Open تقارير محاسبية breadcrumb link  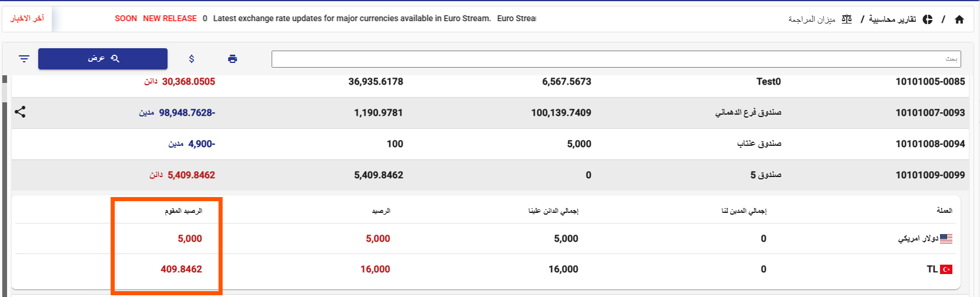pos(892,19)
